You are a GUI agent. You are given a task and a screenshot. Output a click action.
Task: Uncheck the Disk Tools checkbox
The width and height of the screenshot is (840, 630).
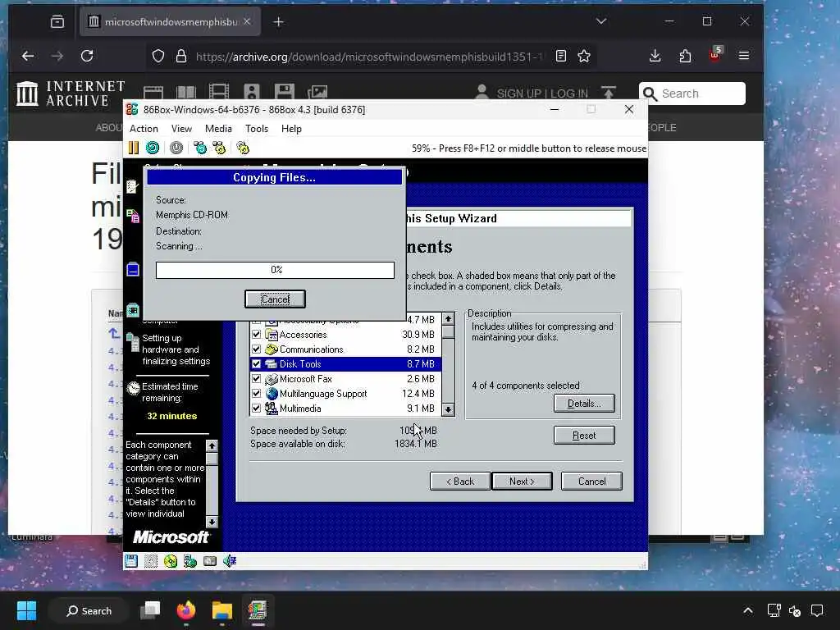click(x=256, y=363)
